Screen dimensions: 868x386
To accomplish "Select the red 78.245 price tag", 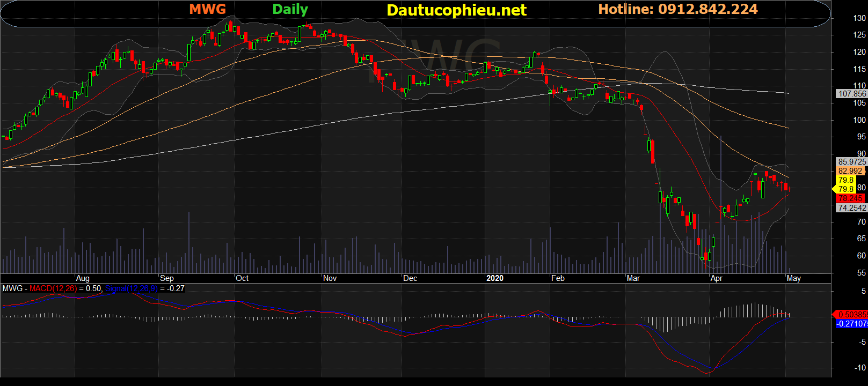I will [850, 198].
